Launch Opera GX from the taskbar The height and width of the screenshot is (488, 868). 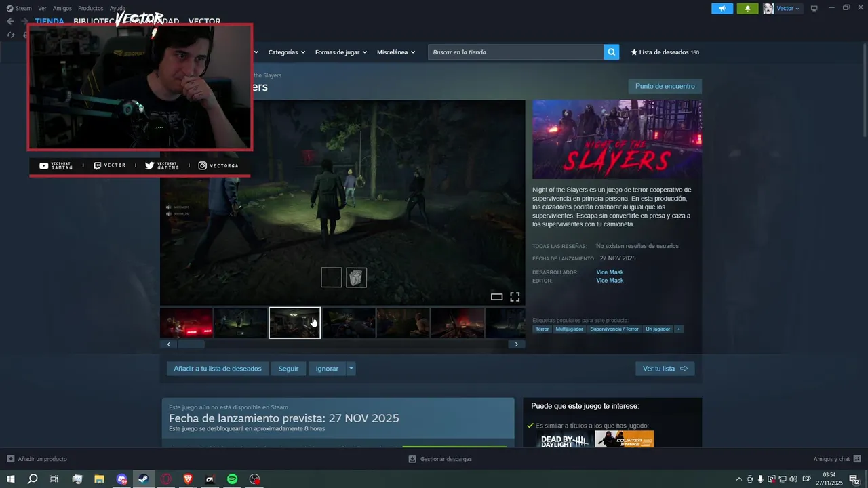pos(165,479)
